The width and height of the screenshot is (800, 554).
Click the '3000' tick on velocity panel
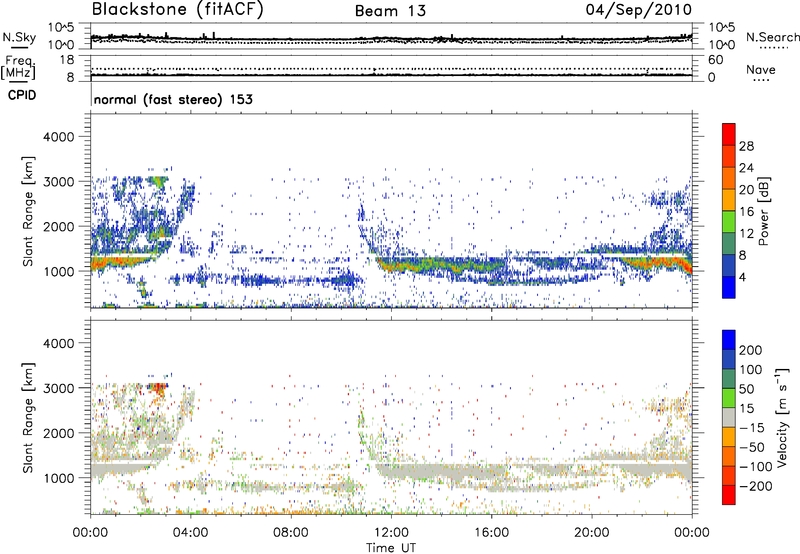(58, 388)
